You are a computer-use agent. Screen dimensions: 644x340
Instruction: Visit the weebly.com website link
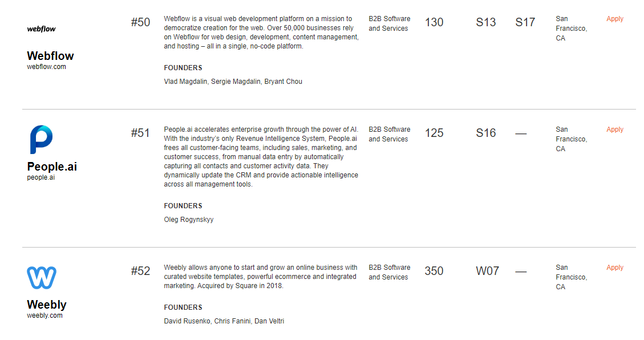tap(44, 315)
